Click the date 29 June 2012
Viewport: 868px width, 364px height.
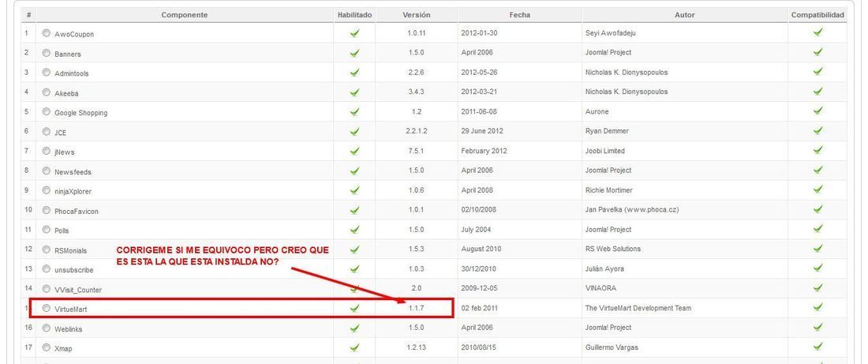[x=482, y=131]
